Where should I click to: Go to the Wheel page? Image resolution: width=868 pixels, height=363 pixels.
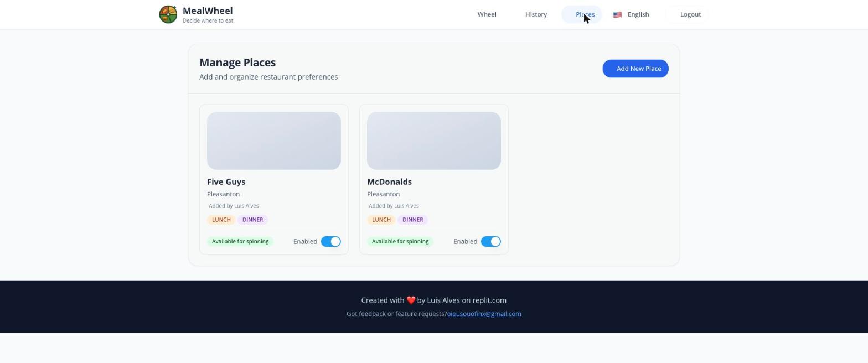(x=487, y=14)
